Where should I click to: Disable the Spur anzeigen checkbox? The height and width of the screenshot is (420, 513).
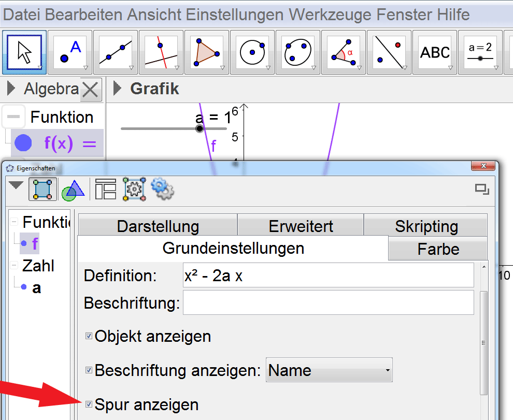(x=89, y=404)
